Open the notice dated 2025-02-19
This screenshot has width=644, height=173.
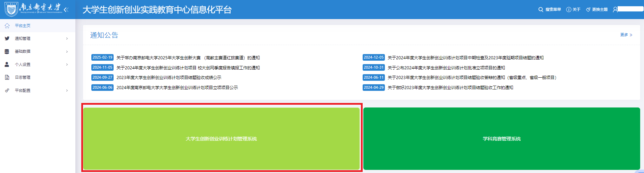click(x=188, y=58)
